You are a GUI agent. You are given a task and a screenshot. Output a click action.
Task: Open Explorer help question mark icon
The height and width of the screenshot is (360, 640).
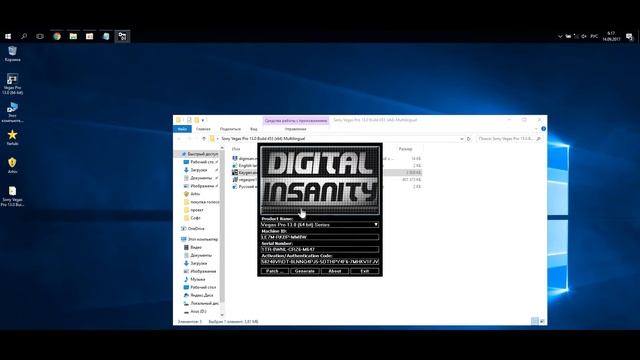pos(543,129)
